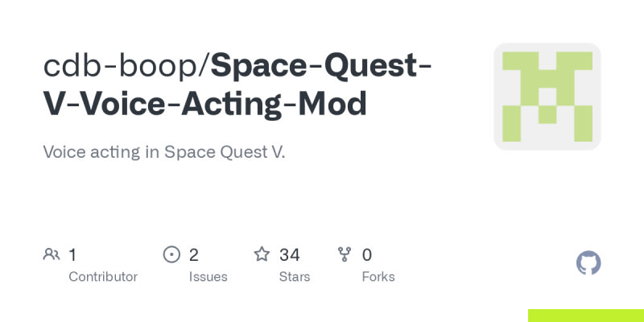The height and width of the screenshot is (322, 644).
Task: Click the lime green language bar
Action: click(585, 316)
